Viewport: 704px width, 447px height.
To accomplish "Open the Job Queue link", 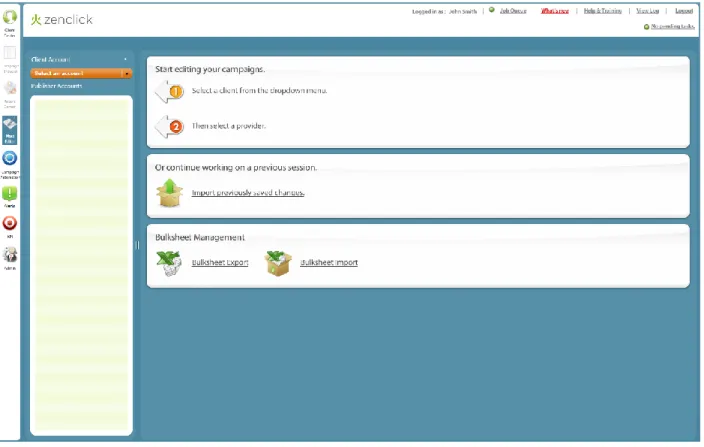I will (513, 11).
